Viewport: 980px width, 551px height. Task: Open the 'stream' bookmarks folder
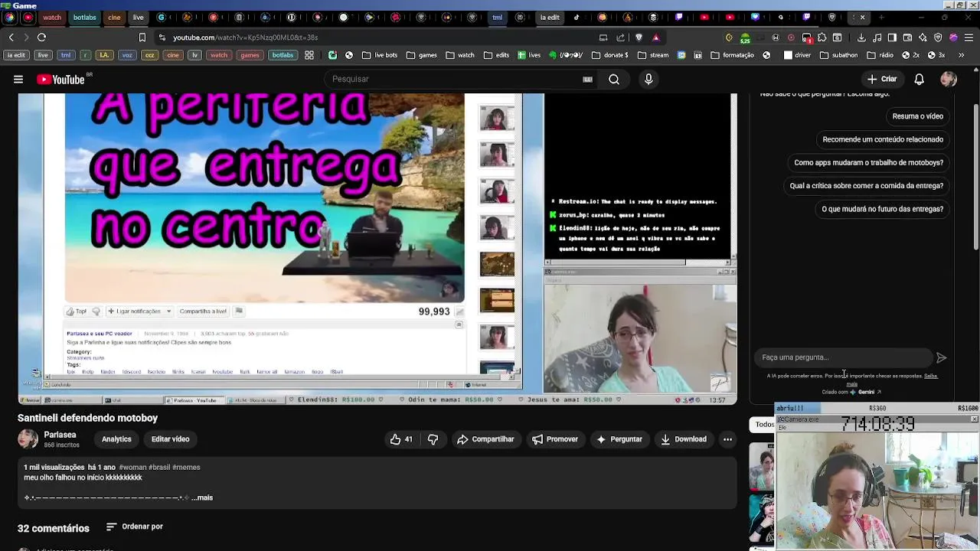[653, 55]
